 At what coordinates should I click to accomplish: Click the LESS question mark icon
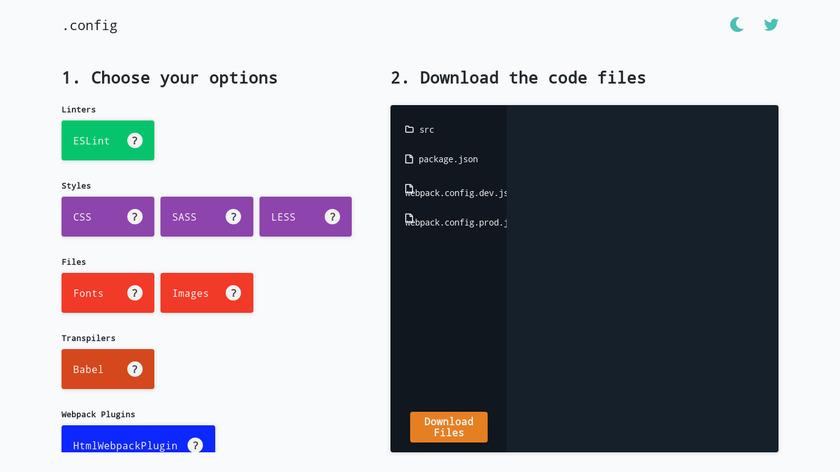[x=332, y=217]
